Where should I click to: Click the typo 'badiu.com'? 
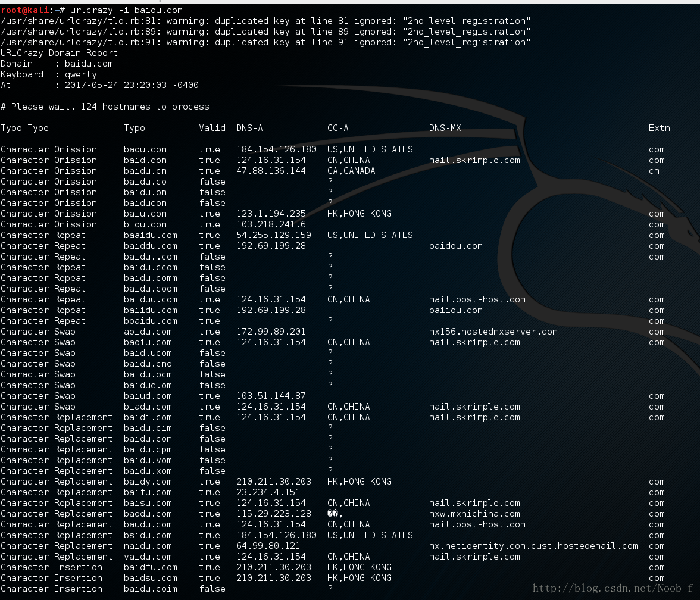pyautogui.click(x=148, y=342)
